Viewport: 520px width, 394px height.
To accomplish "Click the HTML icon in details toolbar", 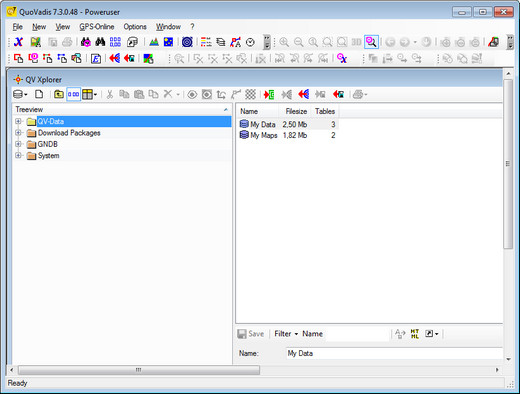I will (x=415, y=334).
